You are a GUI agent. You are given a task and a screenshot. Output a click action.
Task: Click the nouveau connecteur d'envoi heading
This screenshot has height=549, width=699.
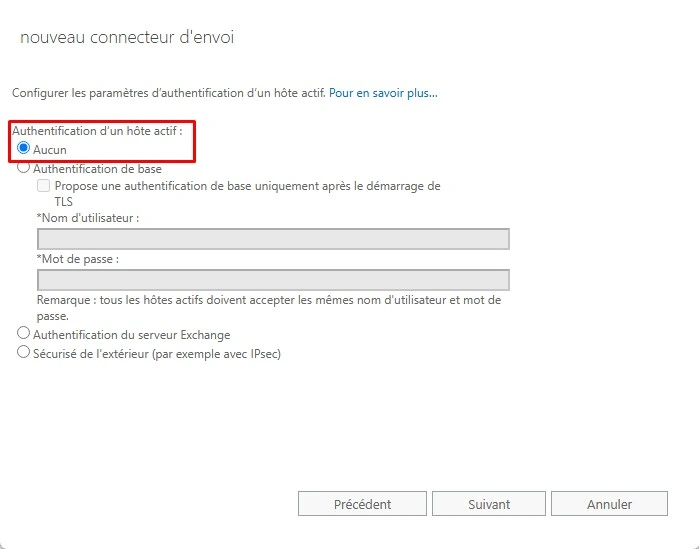tap(127, 37)
